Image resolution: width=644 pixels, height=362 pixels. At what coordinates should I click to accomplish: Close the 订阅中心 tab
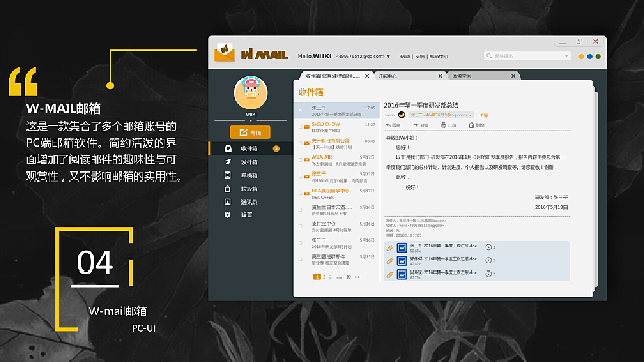[440, 76]
